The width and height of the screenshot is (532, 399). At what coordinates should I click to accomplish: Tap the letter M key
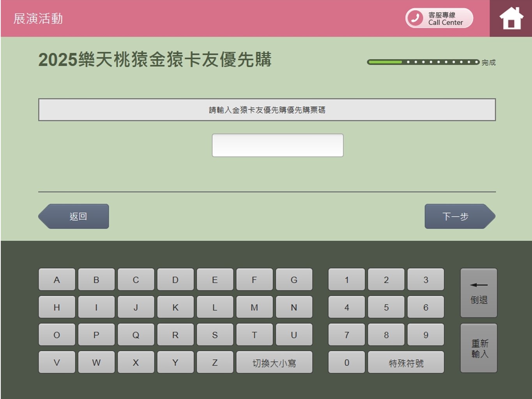click(x=255, y=307)
